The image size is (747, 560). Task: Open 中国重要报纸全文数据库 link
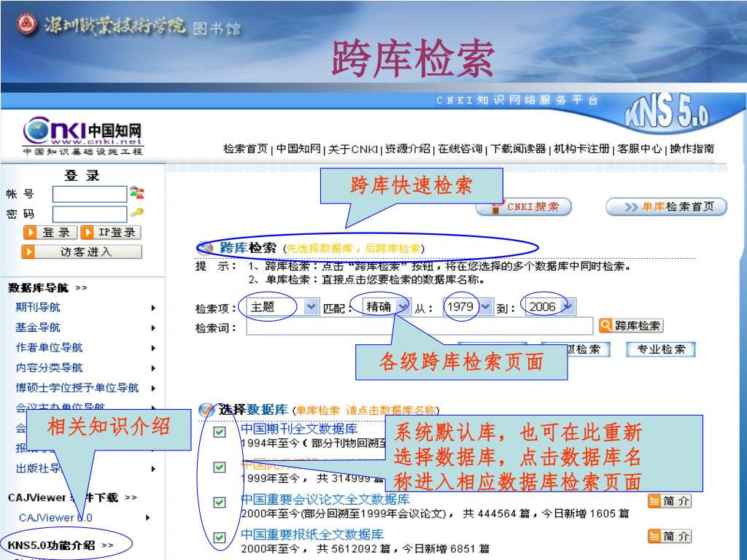(312, 534)
